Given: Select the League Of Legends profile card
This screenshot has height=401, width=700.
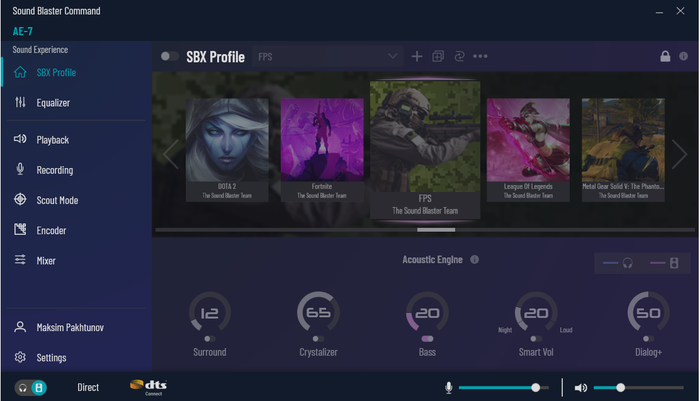Looking at the screenshot, I should (x=528, y=150).
